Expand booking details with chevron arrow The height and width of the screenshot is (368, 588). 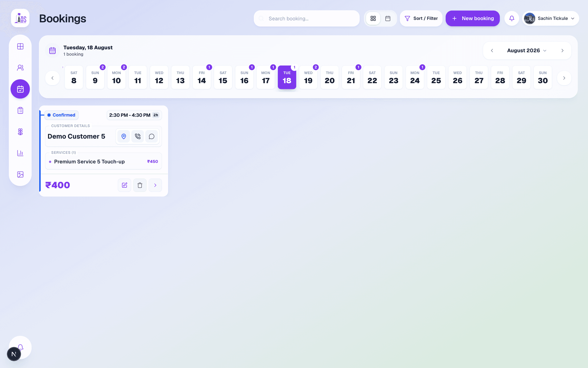coord(155,185)
